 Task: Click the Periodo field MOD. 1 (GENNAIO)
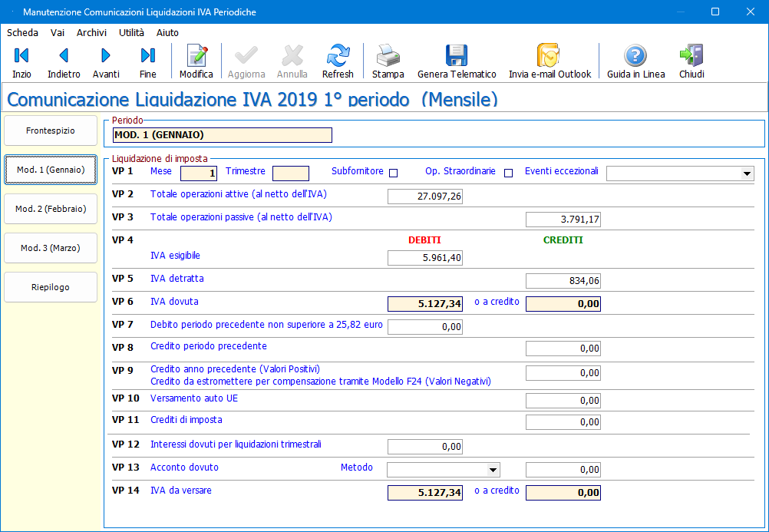point(222,135)
